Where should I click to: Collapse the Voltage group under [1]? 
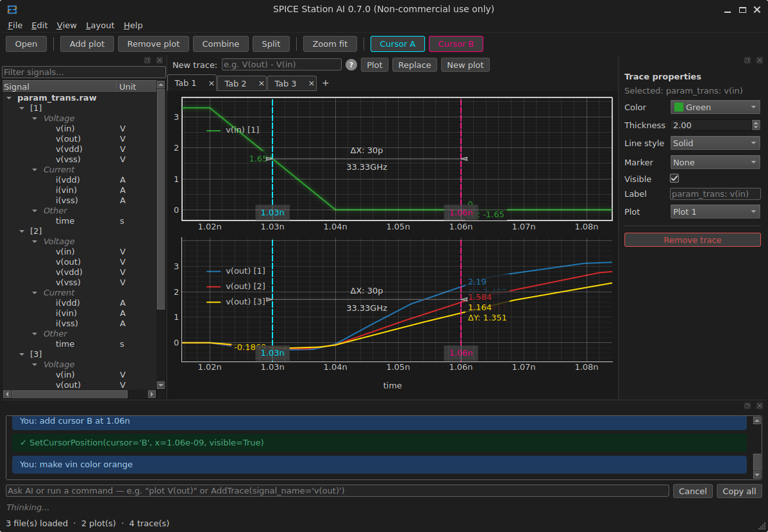tap(34, 118)
